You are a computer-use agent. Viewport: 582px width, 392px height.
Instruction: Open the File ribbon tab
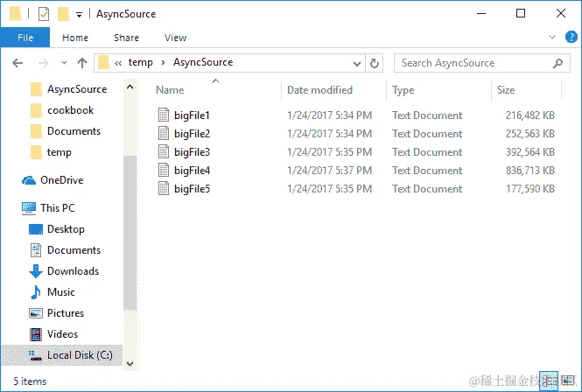click(25, 38)
